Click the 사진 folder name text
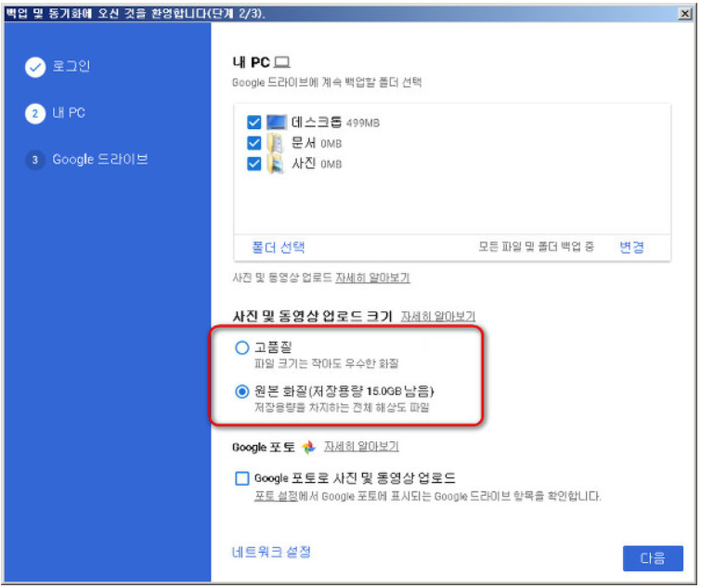This screenshot has width=701, height=588. [x=304, y=163]
